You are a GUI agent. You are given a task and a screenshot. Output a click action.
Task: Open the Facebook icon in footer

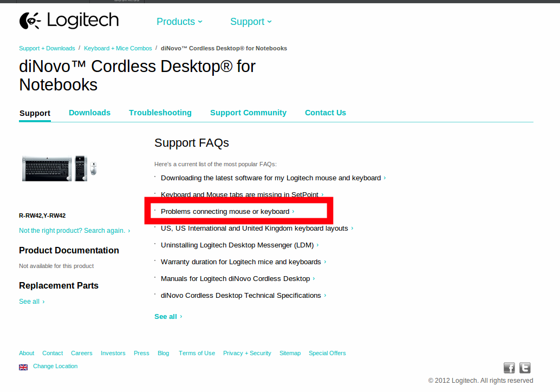tap(509, 368)
